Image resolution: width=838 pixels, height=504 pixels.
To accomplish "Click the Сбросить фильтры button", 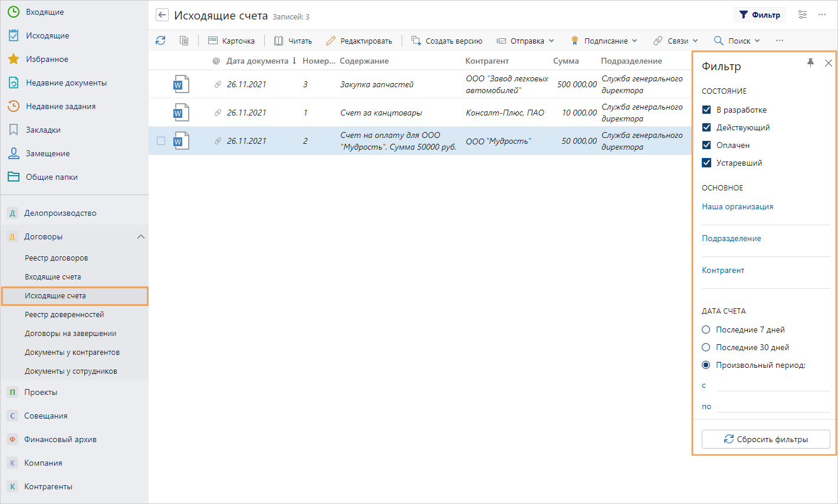I will click(765, 439).
